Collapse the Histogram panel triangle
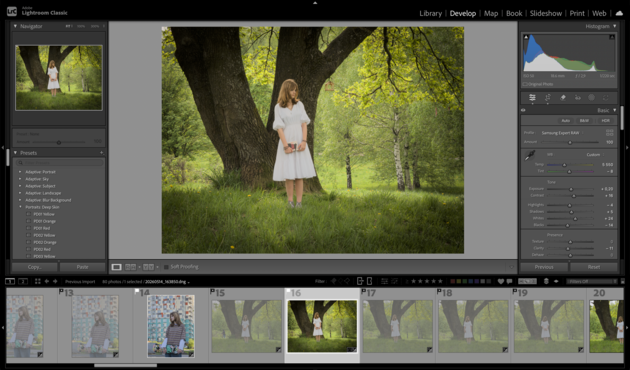Viewport: 630px width, 370px height. pyautogui.click(x=614, y=26)
